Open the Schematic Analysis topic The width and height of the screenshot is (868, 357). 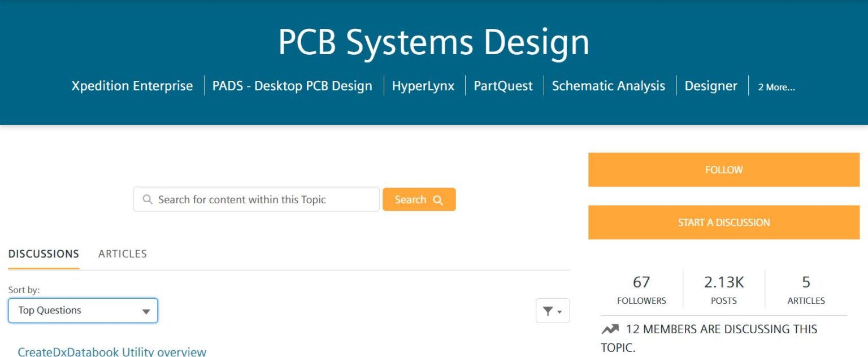tap(609, 86)
